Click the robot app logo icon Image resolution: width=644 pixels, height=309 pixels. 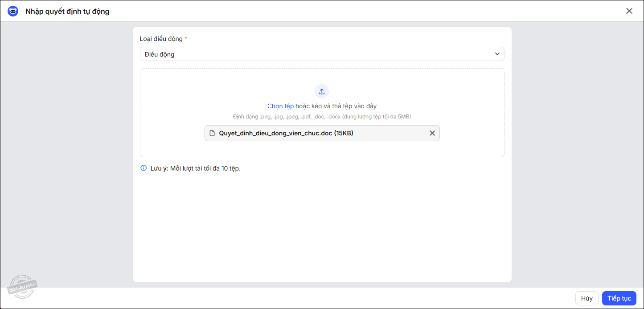[x=13, y=11]
